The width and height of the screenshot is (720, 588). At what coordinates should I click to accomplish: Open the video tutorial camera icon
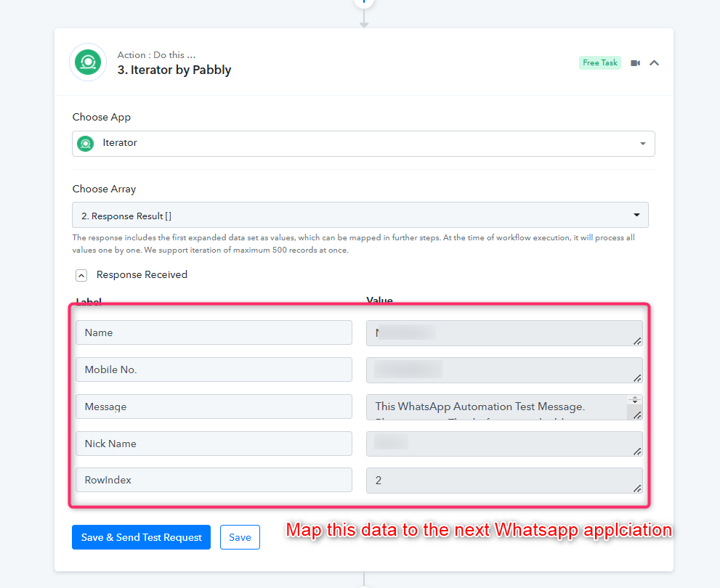point(636,63)
